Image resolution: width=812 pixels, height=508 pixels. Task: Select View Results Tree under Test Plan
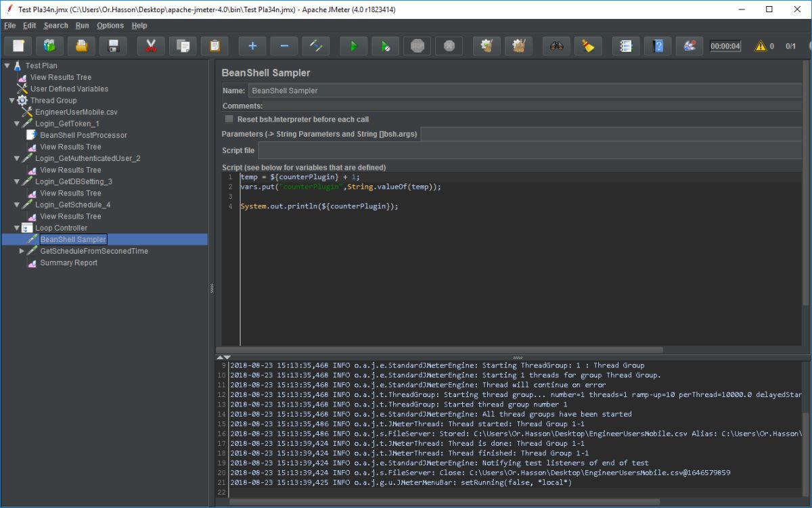point(61,77)
